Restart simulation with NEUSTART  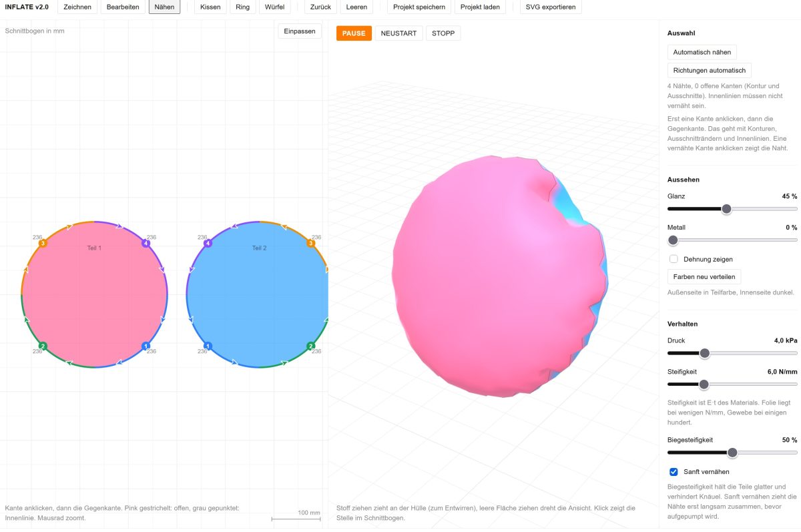pyautogui.click(x=398, y=33)
